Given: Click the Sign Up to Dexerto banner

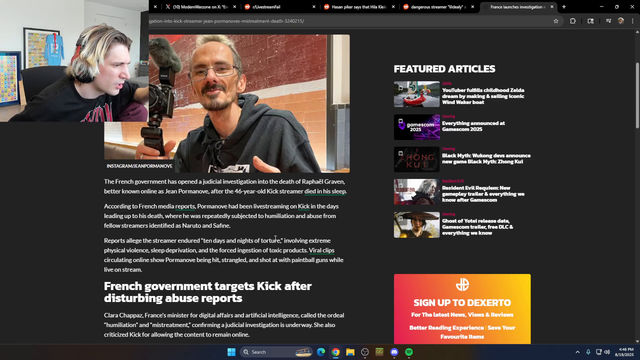Looking at the screenshot, I should click(462, 309).
